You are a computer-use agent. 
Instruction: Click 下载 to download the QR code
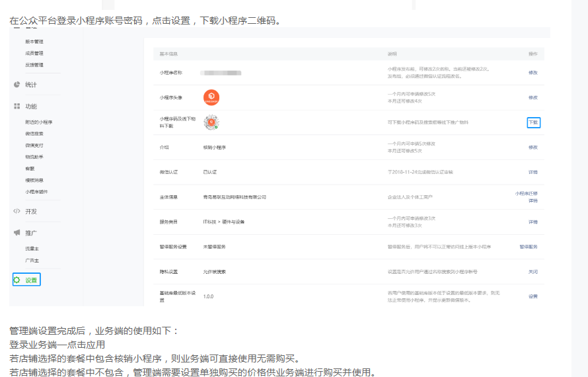pos(533,122)
